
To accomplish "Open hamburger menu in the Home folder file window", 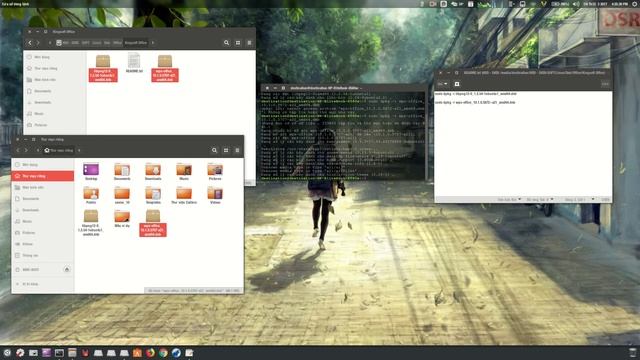I will (x=237, y=150).
